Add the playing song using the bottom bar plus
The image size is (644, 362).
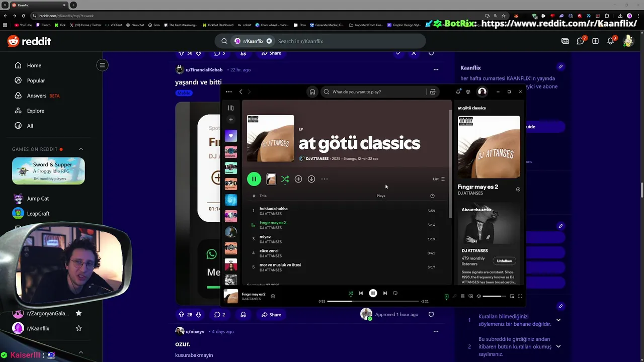coord(273,296)
